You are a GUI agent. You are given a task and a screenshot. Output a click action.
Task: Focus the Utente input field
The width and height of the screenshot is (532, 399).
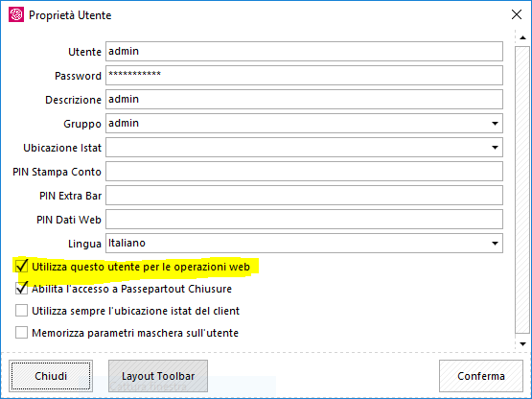(x=304, y=51)
